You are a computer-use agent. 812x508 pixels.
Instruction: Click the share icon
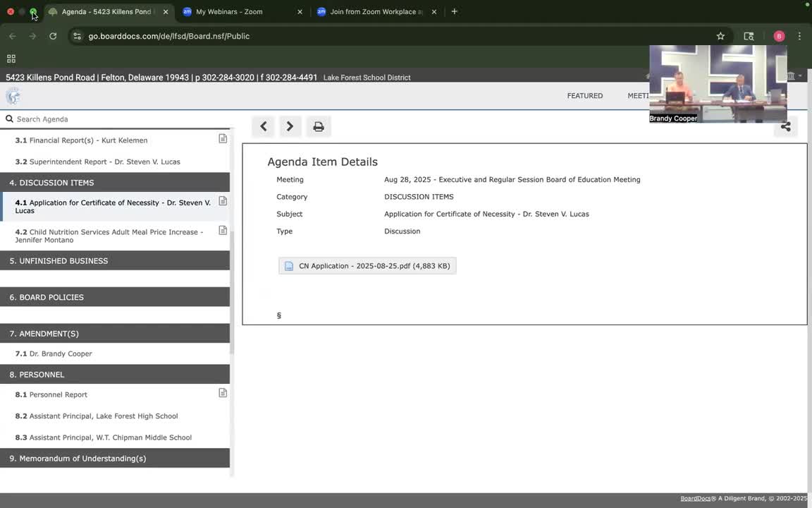click(x=785, y=127)
